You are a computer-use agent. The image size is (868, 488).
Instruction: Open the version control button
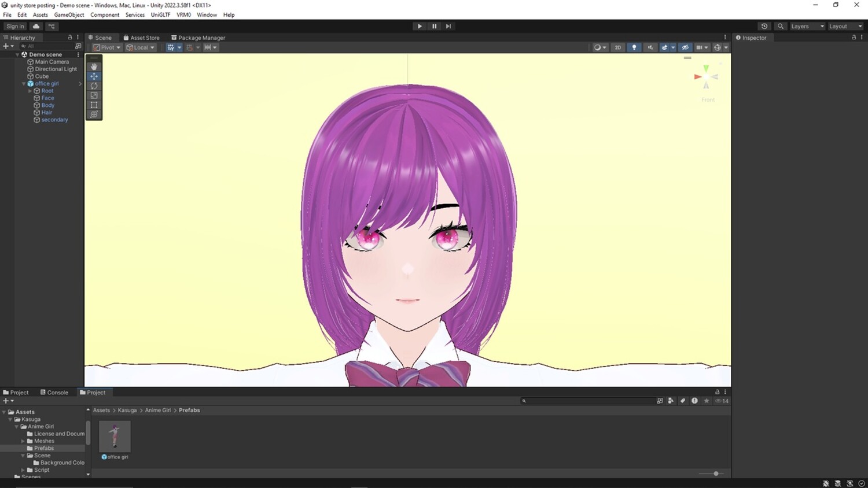click(x=52, y=26)
